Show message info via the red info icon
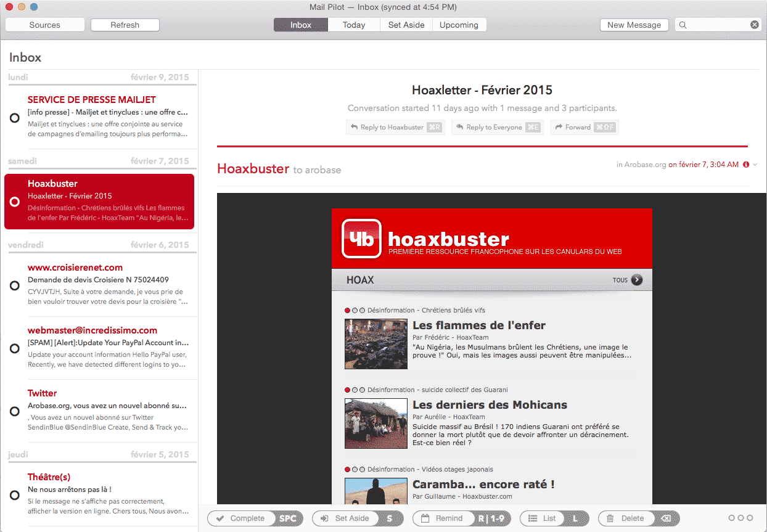 746,165
